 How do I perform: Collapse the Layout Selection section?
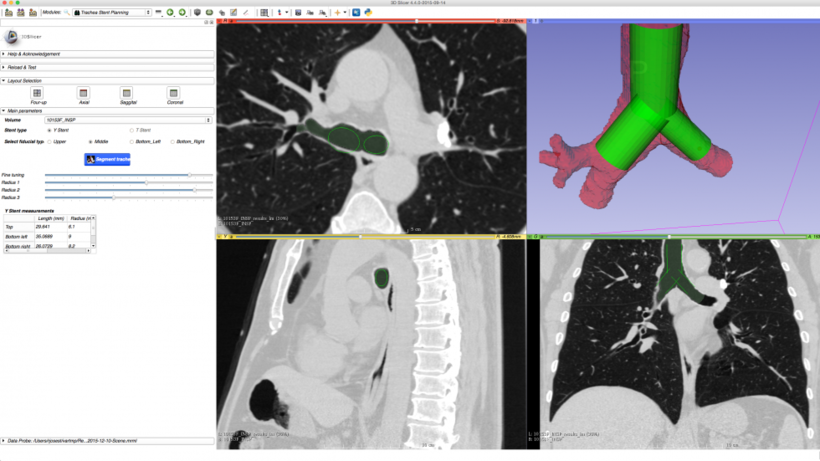(x=107, y=81)
